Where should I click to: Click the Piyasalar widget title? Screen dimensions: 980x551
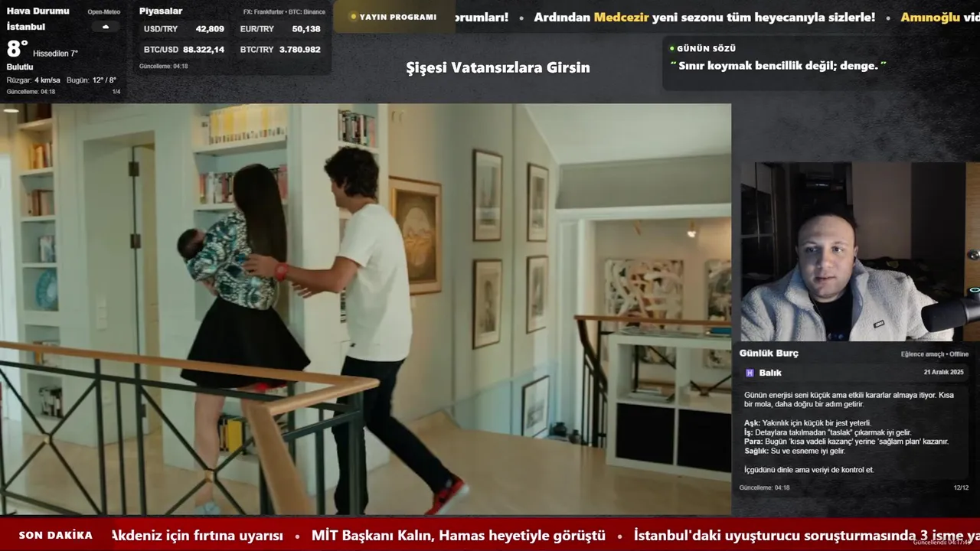161,11
